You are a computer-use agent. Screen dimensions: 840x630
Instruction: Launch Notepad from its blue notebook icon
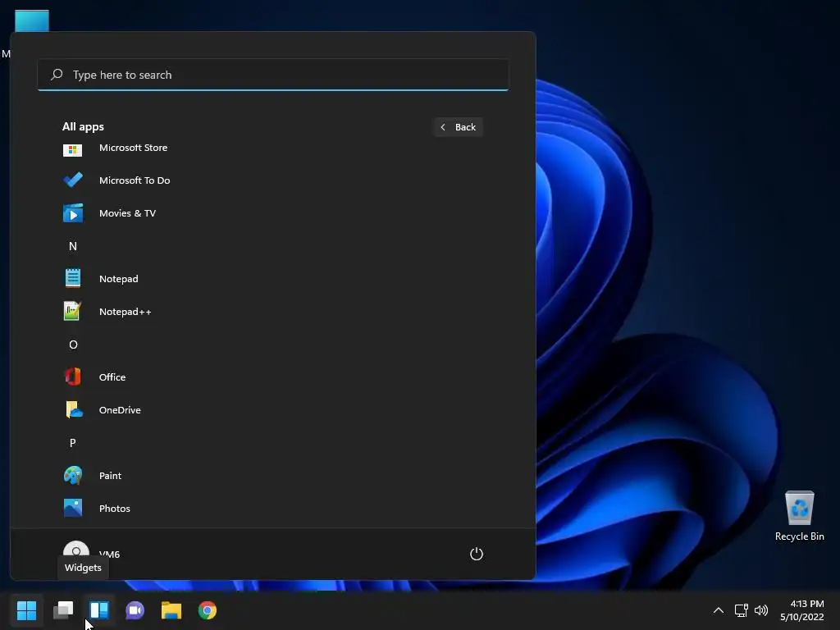pyautogui.click(x=73, y=278)
